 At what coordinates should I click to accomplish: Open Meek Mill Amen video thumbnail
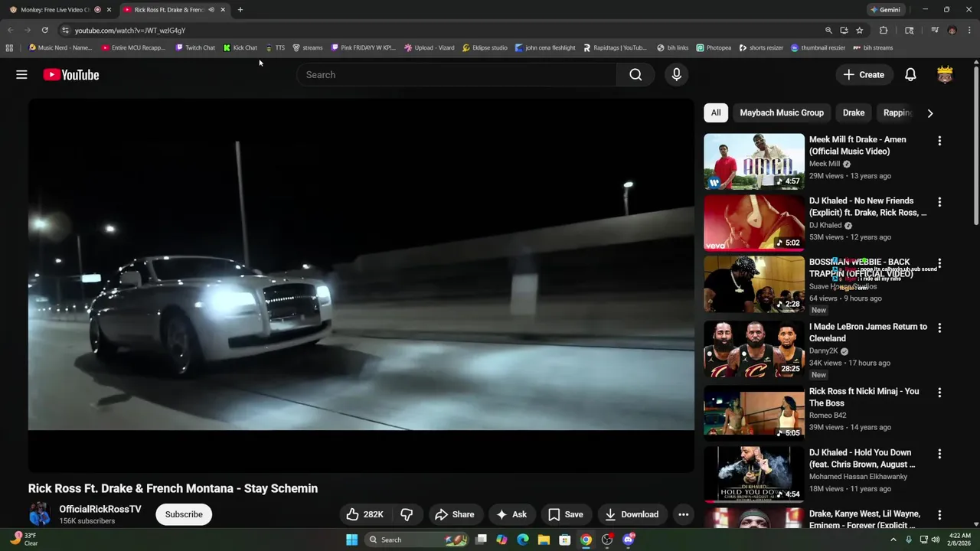tap(754, 161)
